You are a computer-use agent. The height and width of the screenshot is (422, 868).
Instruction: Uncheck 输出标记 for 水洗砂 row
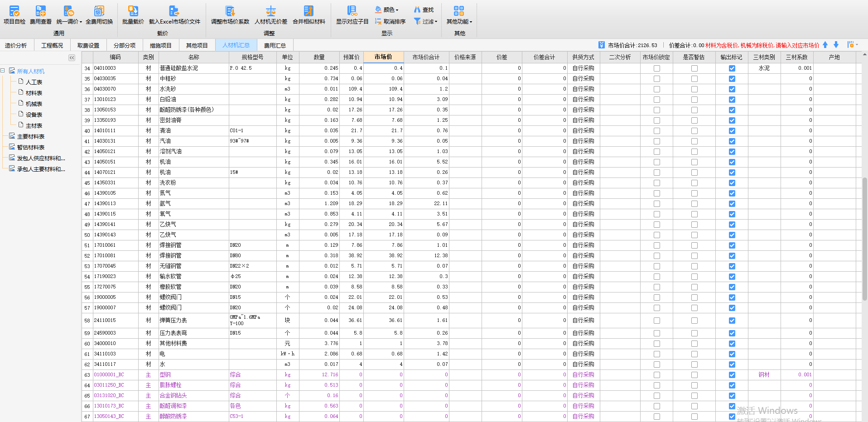[732, 89]
